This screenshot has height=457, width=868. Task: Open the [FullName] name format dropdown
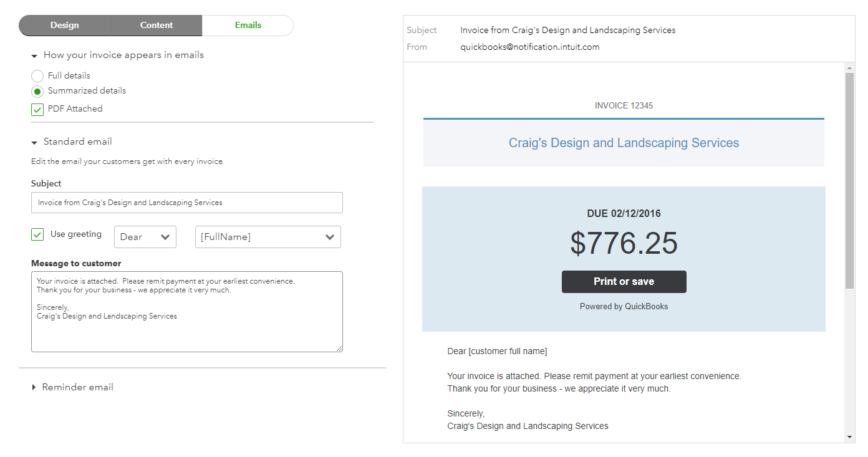(268, 237)
